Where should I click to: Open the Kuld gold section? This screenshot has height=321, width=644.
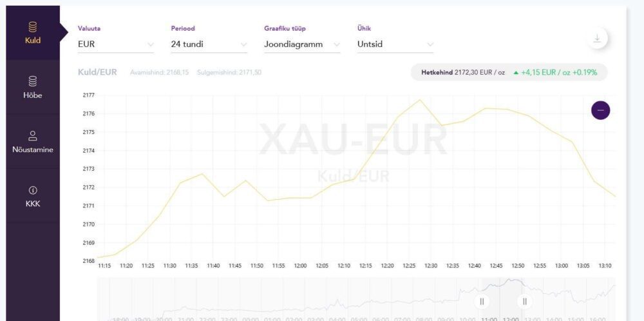(32, 33)
